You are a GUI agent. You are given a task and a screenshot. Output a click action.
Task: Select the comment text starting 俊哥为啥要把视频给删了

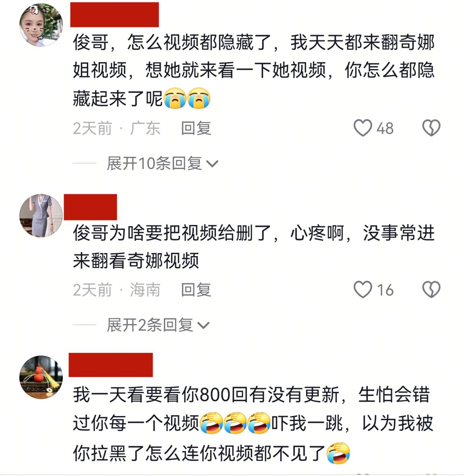[254, 247]
